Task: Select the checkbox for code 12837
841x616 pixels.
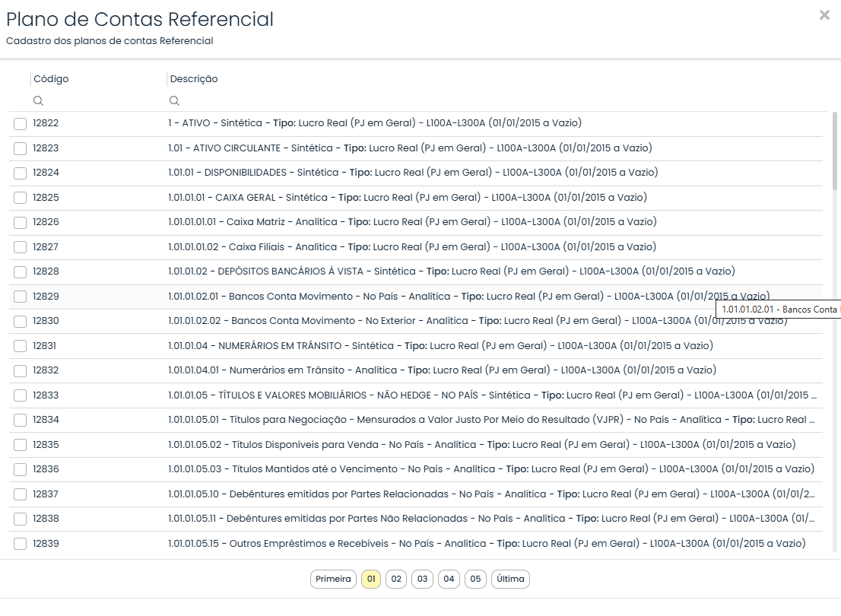Action: pyautogui.click(x=21, y=494)
